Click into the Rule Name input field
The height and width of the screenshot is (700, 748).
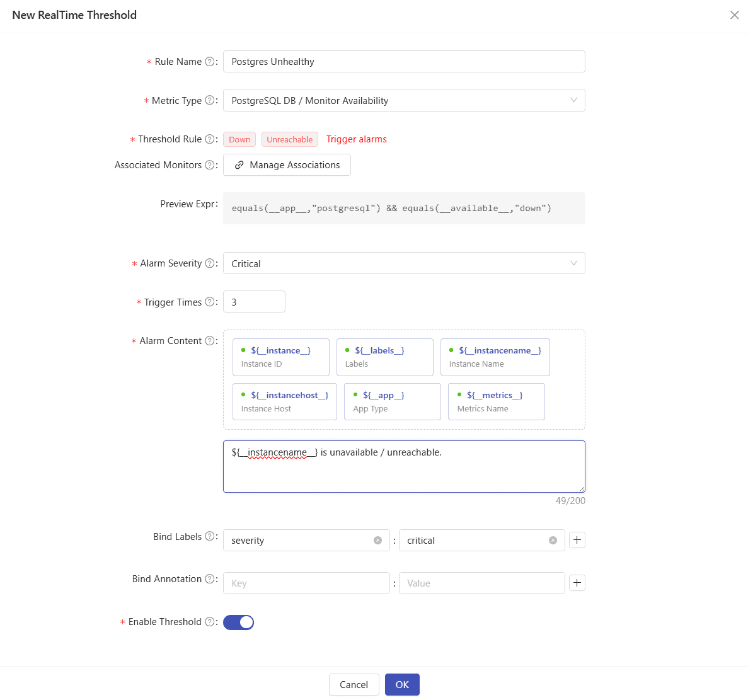tap(404, 62)
